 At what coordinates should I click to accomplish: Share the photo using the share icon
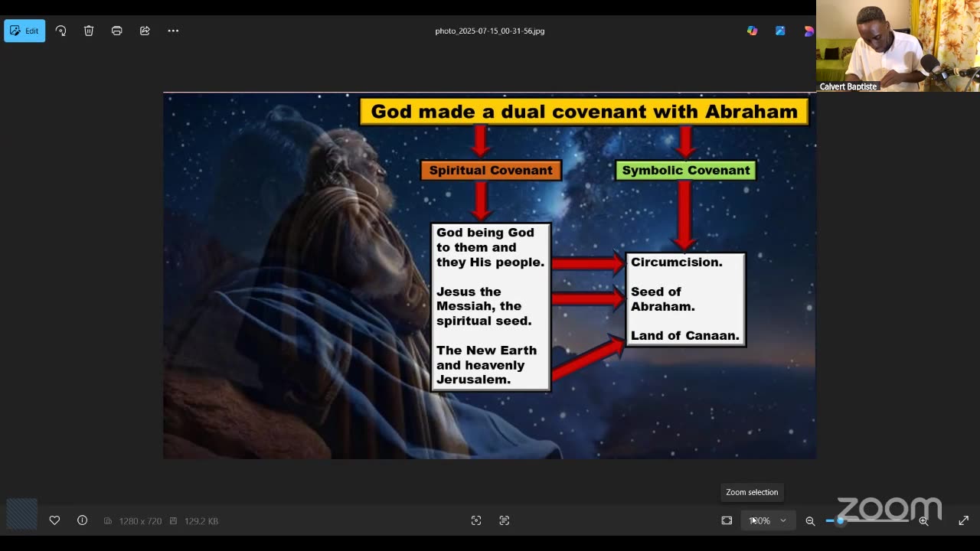click(x=145, y=31)
